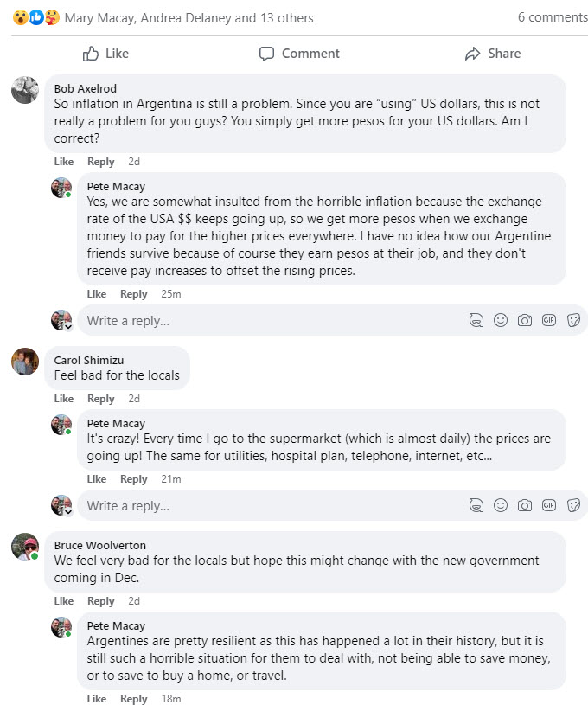The image size is (588, 705).
Task: Toggle Like on Bob Axelrod's comment
Action: (64, 162)
